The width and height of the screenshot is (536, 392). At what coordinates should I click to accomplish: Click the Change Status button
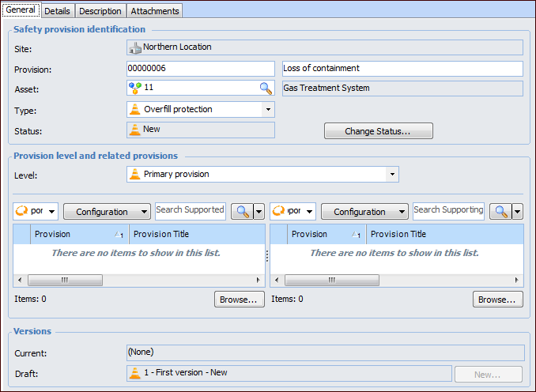(x=379, y=131)
